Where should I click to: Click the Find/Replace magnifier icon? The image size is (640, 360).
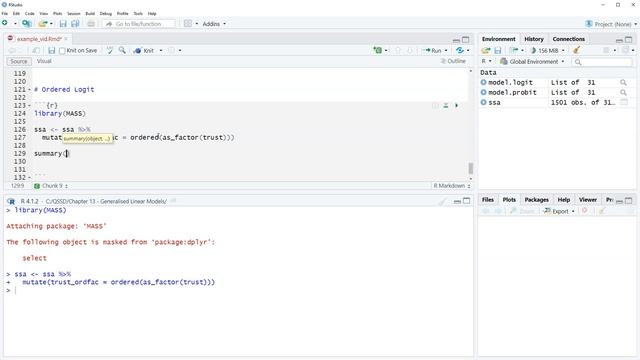point(122,50)
